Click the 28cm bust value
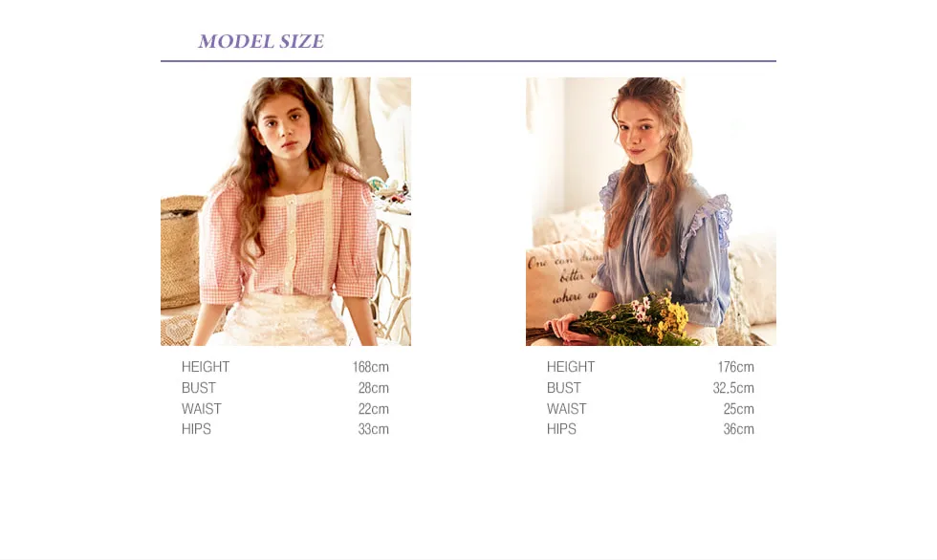 click(374, 388)
